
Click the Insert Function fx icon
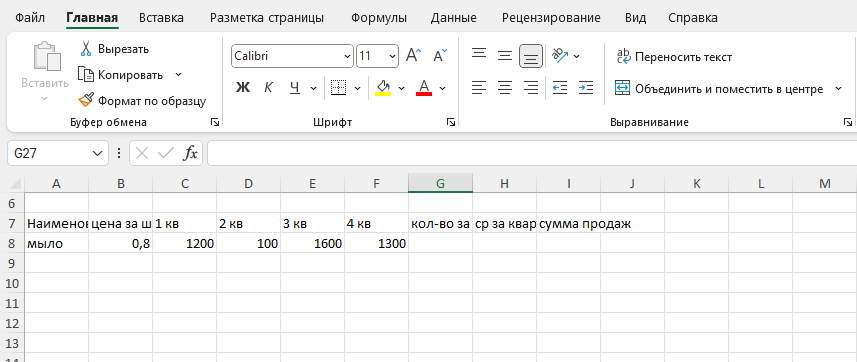[x=190, y=154]
